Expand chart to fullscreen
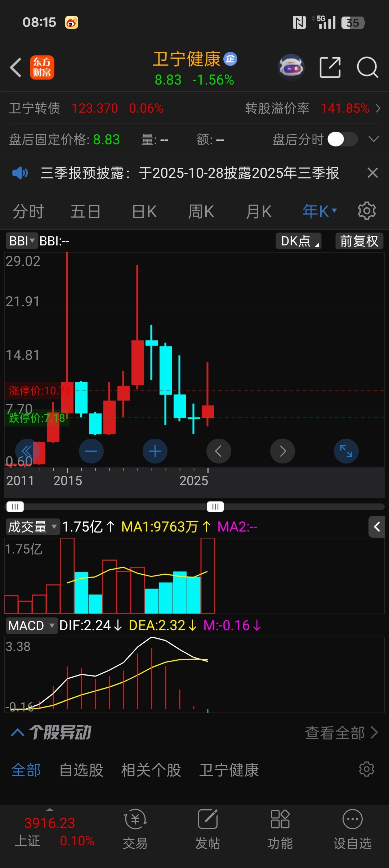The height and width of the screenshot is (868, 389). pyautogui.click(x=346, y=451)
